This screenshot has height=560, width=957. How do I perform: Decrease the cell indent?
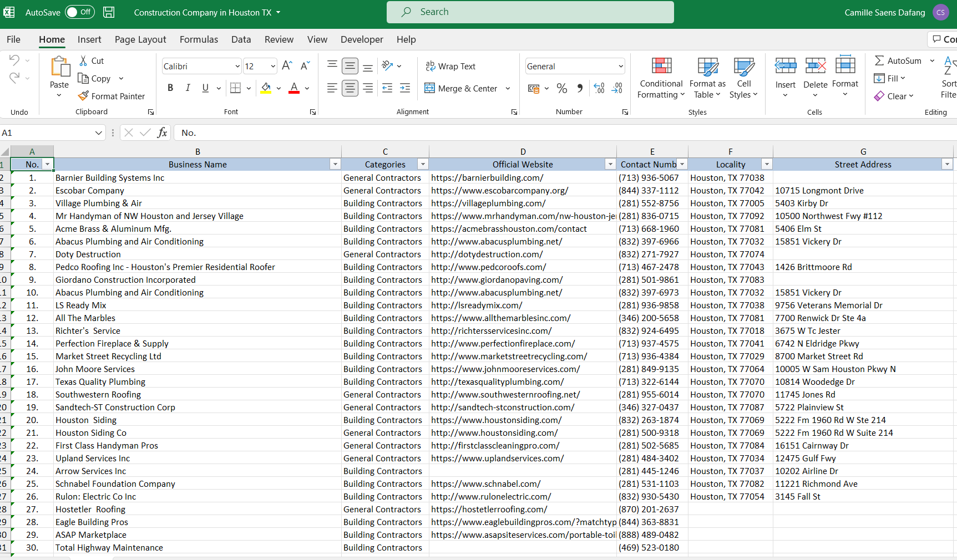click(387, 88)
